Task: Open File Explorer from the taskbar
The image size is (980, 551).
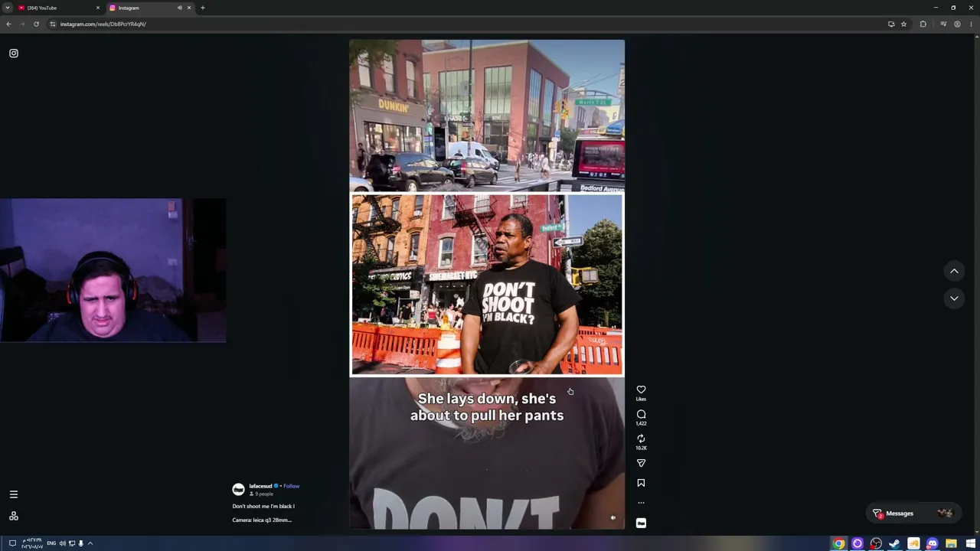Action: coord(951,543)
